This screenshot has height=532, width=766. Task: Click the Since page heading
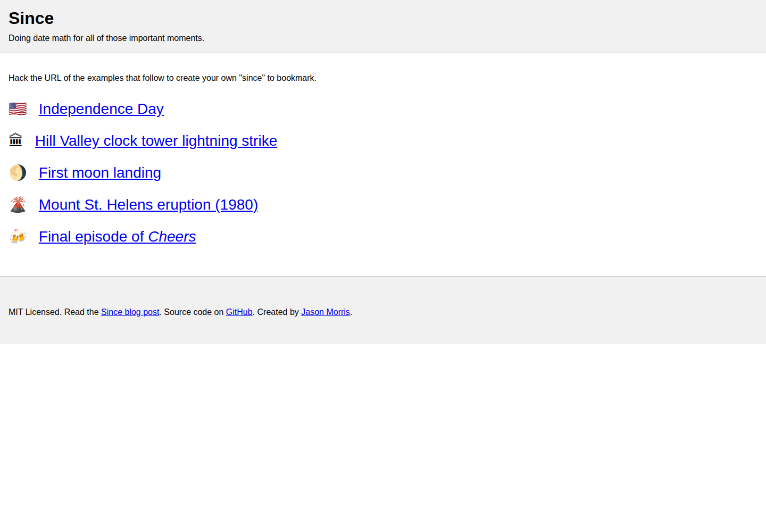[31, 18]
